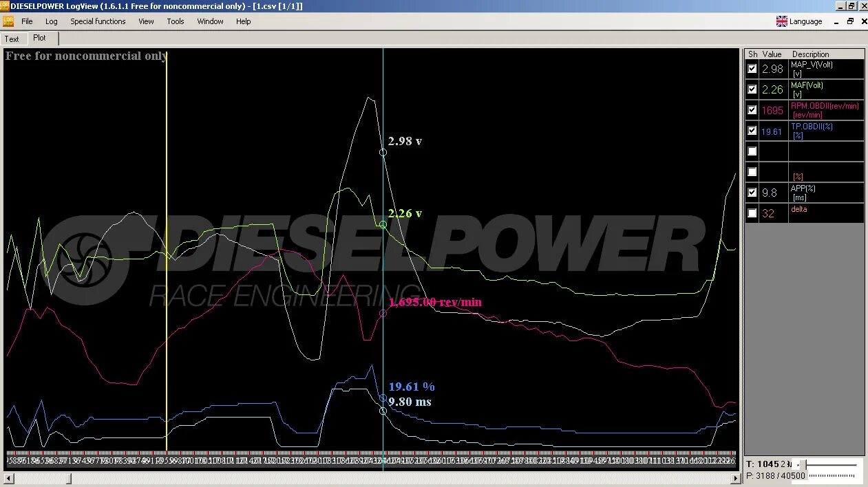Restore down the main LogView window
This screenshot has width=868, height=487.
tap(851, 6)
